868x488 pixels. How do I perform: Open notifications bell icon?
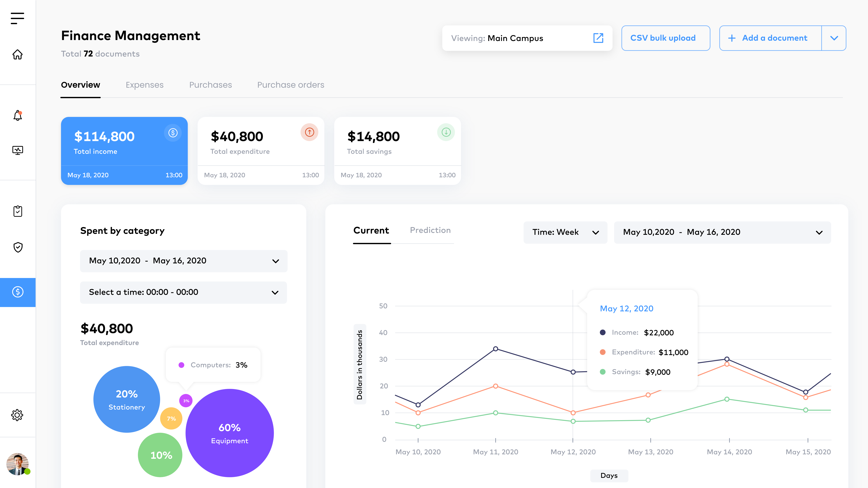pos(17,116)
